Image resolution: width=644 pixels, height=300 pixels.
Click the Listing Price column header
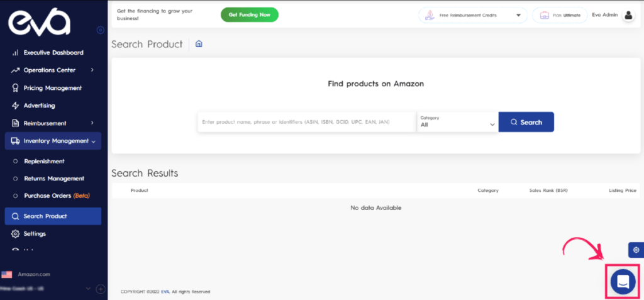[623, 191]
